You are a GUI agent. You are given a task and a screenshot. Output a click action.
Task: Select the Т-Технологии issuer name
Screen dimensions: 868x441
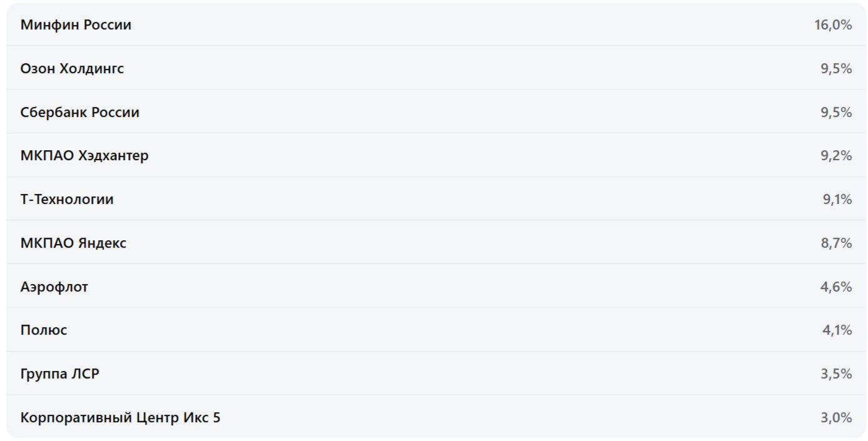coord(67,200)
